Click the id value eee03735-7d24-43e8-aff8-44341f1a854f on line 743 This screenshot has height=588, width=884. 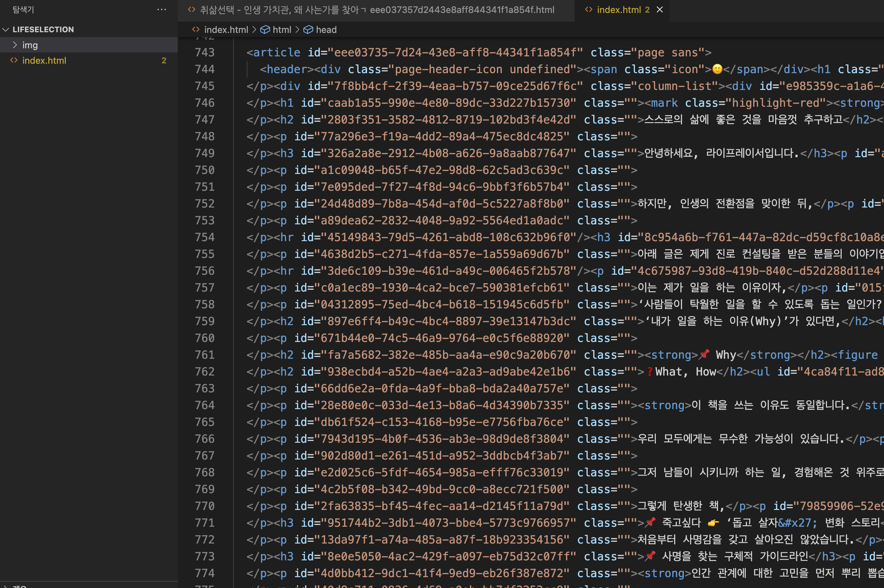click(x=455, y=52)
